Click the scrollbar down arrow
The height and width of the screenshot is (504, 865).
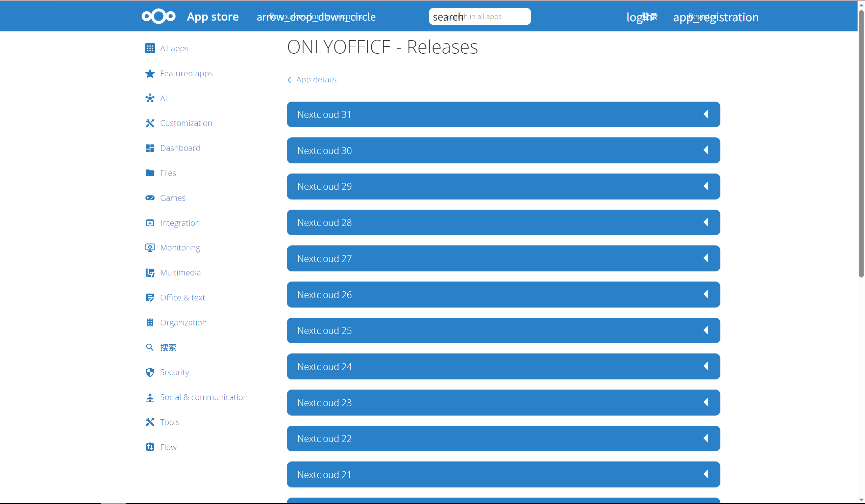pyautogui.click(x=861, y=500)
